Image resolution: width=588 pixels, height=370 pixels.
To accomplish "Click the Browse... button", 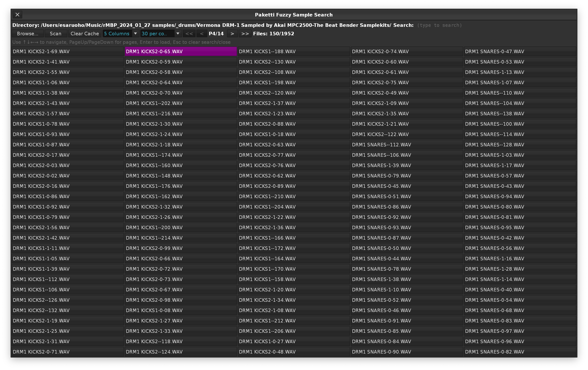I will click(x=28, y=34).
